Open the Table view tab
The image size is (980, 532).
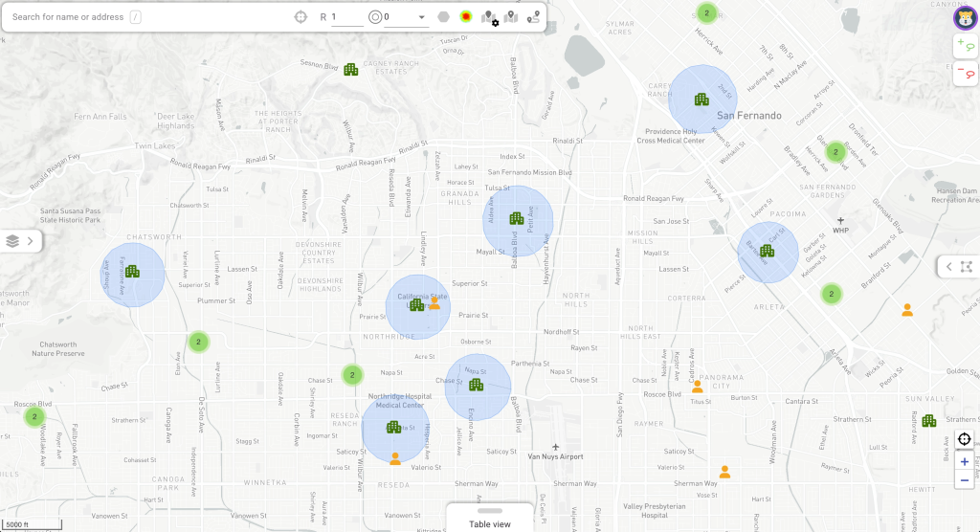[x=489, y=523]
